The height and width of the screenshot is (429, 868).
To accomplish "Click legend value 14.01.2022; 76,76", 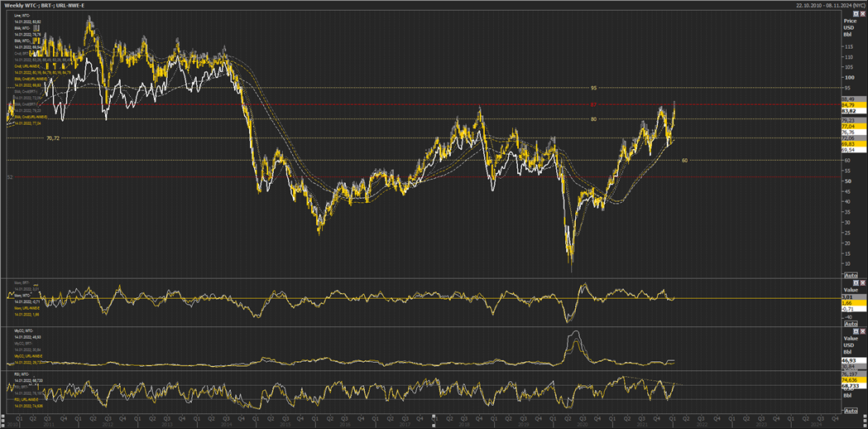I will pos(27,34).
